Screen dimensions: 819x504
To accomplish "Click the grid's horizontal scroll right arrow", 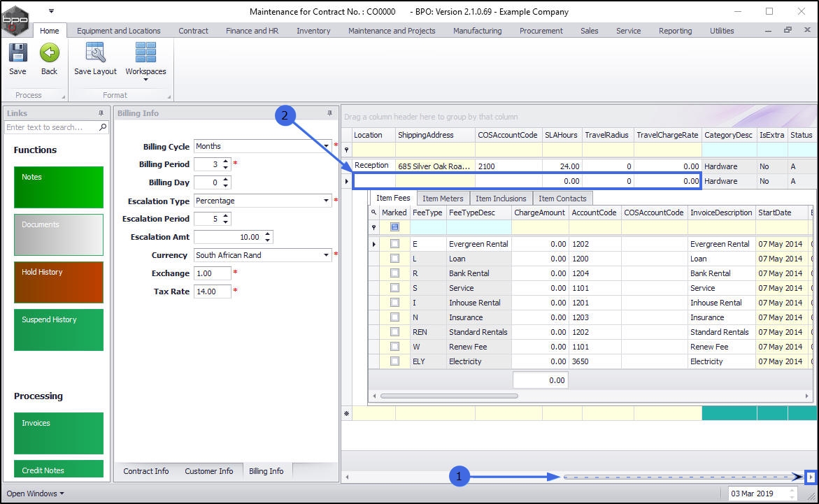I will click(x=811, y=477).
